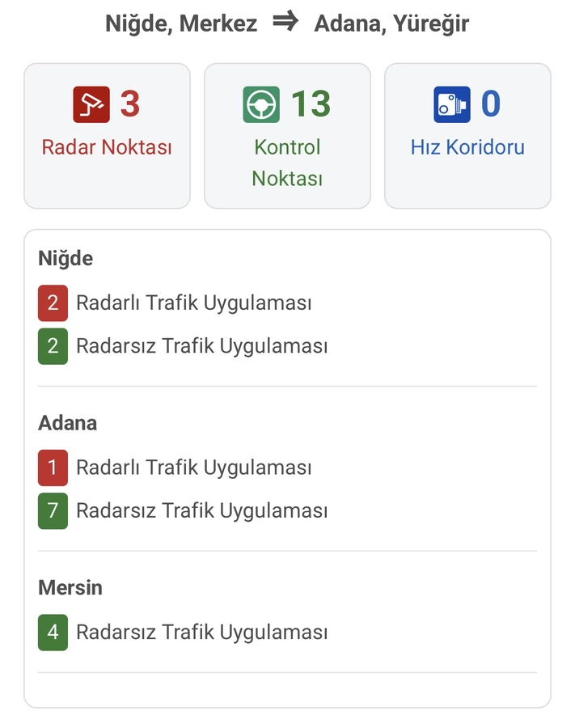Screen dimensions: 575x728
Task: Click the Niğde section heading
Action: pyautogui.click(x=66, y=259)
